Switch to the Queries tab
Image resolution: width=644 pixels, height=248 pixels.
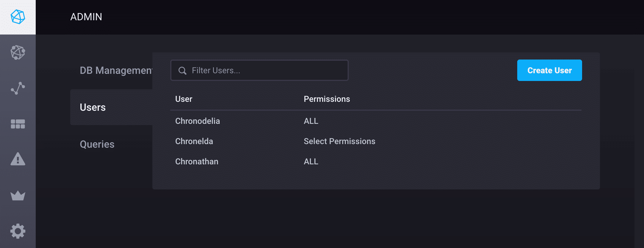(x=97, y=144)
